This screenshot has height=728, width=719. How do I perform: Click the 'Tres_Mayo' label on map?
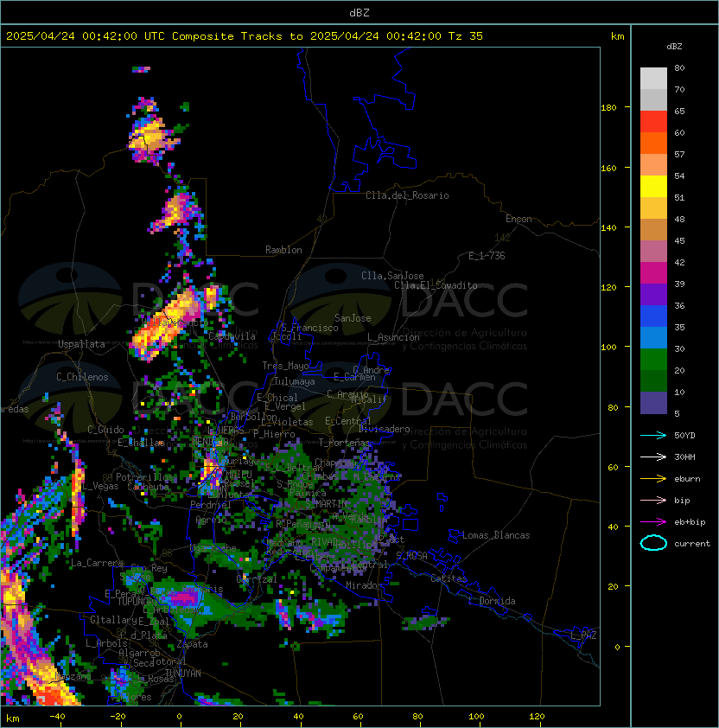point(285,366)
